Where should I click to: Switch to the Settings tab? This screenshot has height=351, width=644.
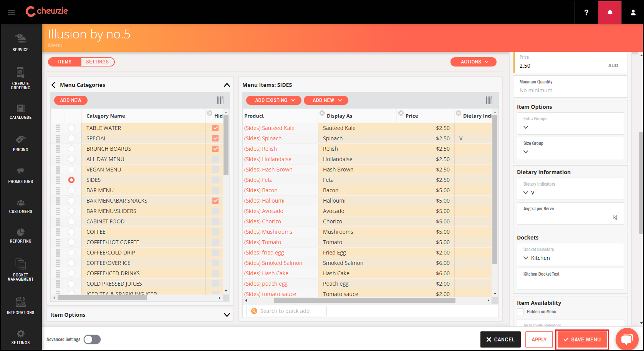[x=97, y=62]
